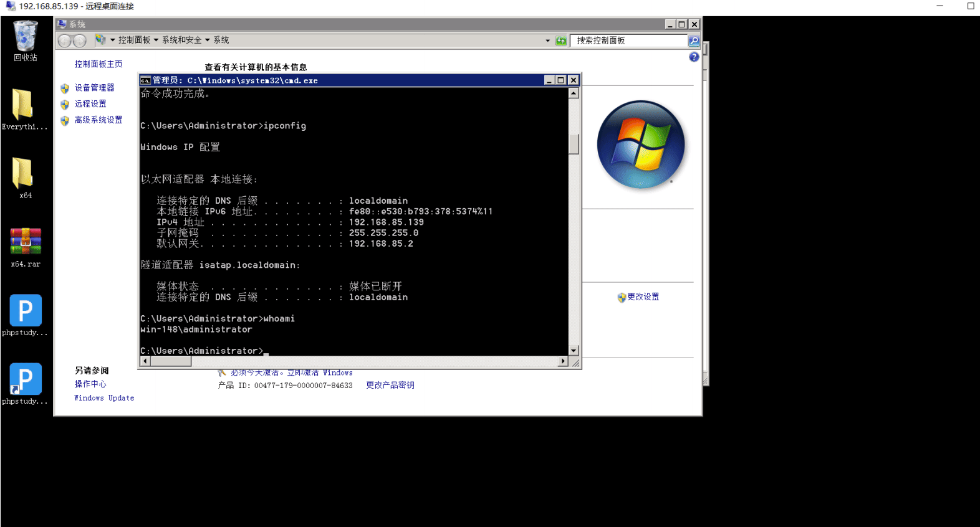Open 设备管理器 in the left sidebar
The height and width of the screenshot is (527, 980).
point(95,88)
